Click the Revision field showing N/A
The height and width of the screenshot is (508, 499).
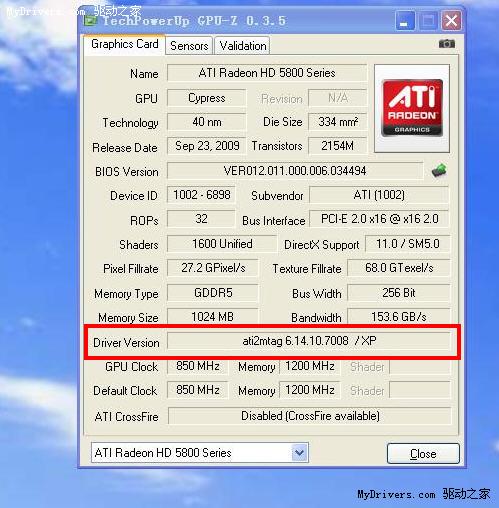coord(338,98)
